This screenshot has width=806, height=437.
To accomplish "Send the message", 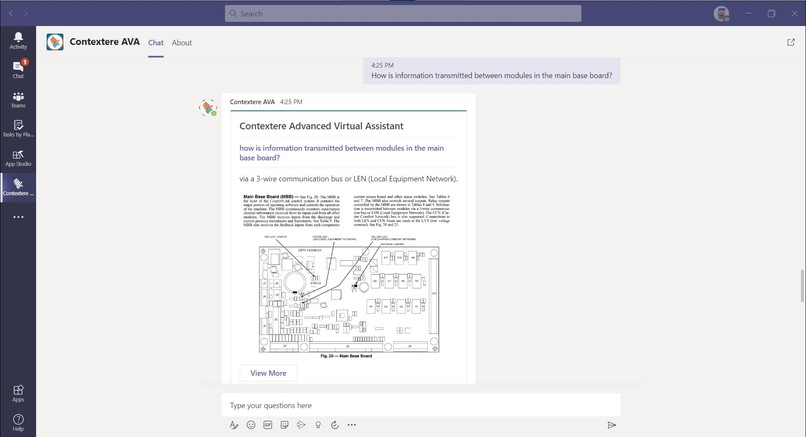I will 611,425.
